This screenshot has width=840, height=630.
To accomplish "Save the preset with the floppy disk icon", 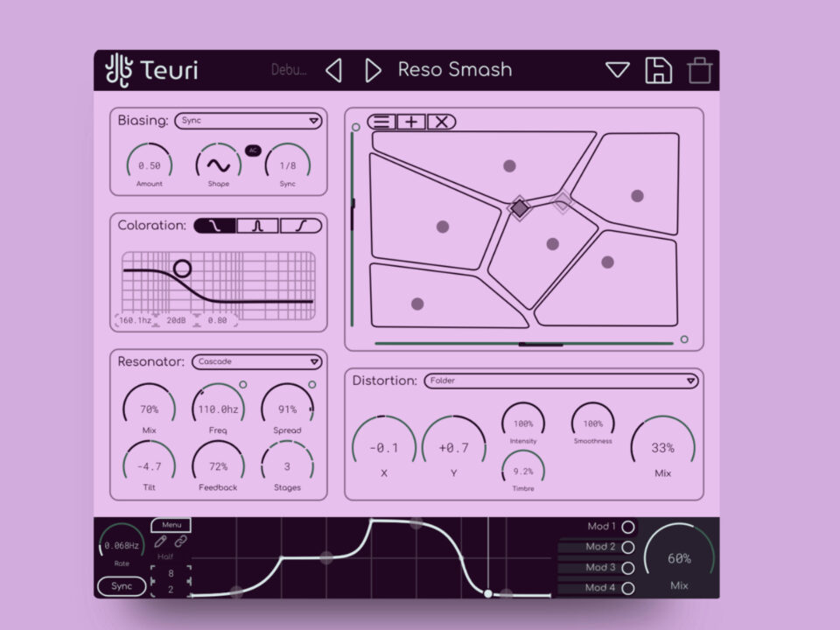I will click(659, 70).
